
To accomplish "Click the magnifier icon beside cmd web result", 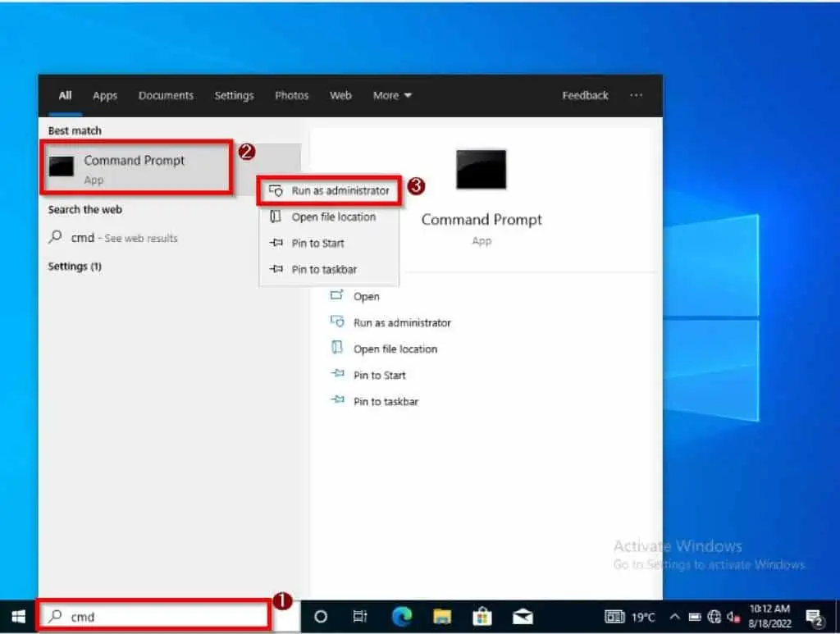I will (x=55, y=237).
